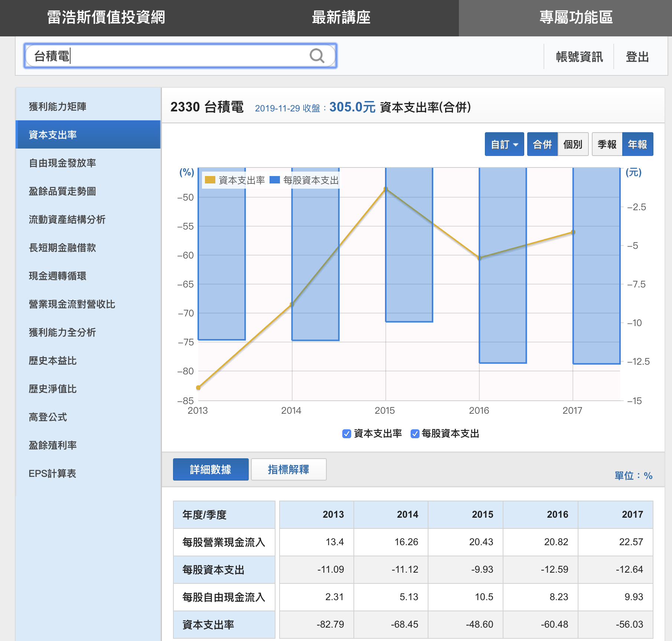Click the blue 每股資本支出 legend swatch
Image resolution: width=672 pixels, height=641 pixels.
[x=275, y=180]
